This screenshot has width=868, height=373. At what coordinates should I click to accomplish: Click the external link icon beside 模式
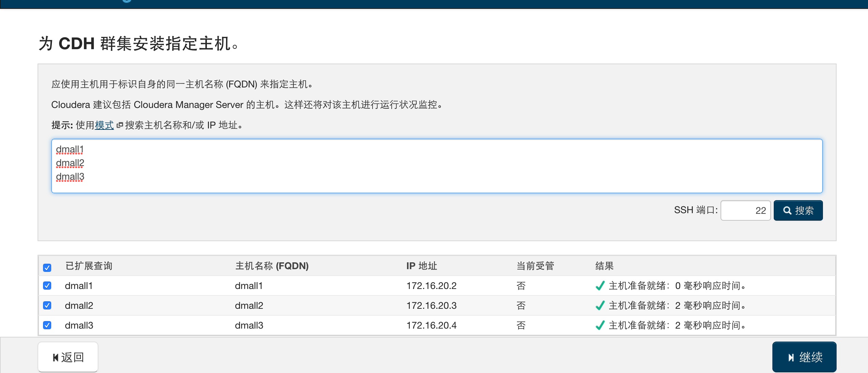click(x=120, y=125)
